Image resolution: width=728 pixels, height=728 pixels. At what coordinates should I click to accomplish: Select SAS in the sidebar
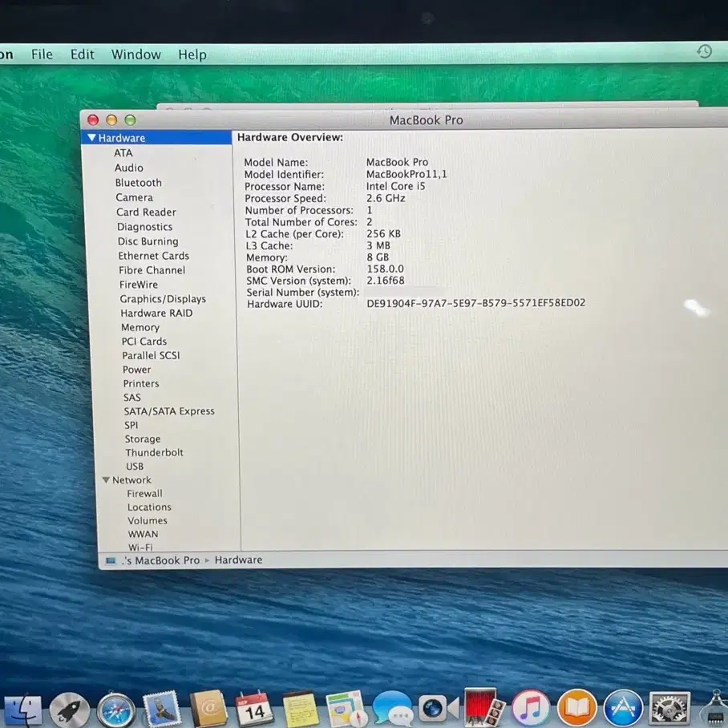coord(131,398)
